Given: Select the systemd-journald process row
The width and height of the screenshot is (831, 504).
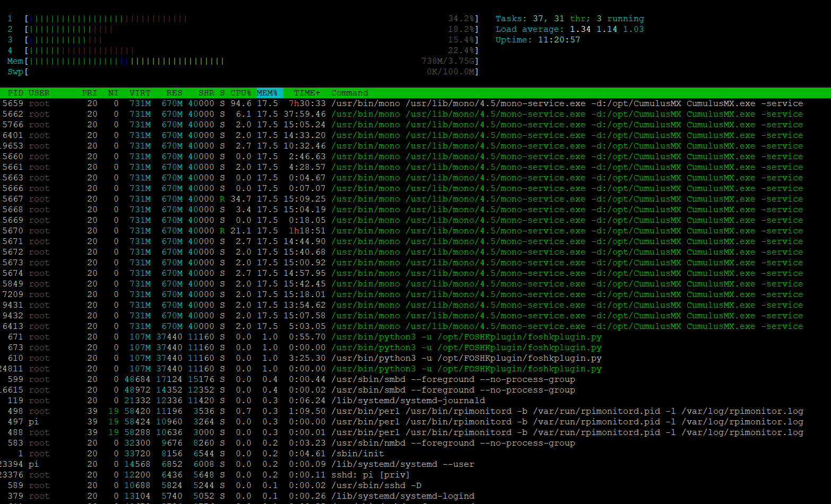Looking at the screenshot, I should pyautogui.click(x=212, y=400).
